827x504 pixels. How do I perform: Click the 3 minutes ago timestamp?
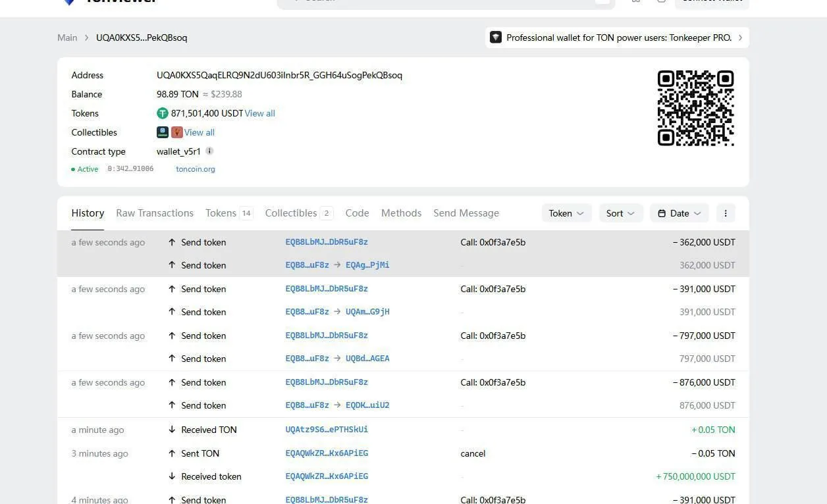click(99, 453)
